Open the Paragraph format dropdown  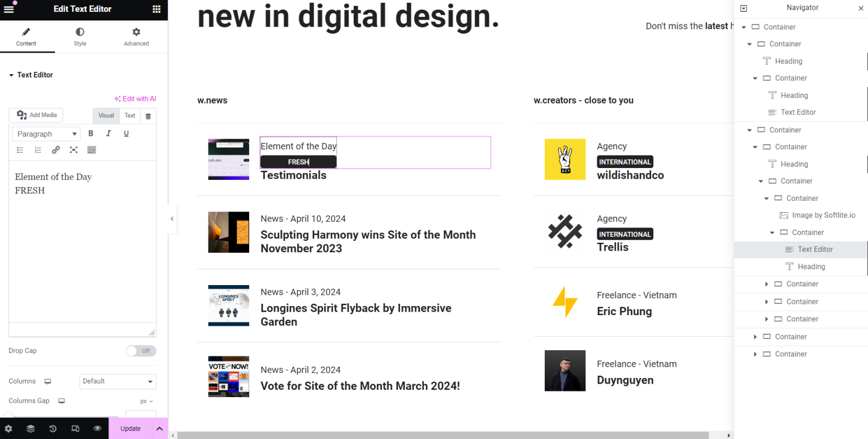coord(47,134)
